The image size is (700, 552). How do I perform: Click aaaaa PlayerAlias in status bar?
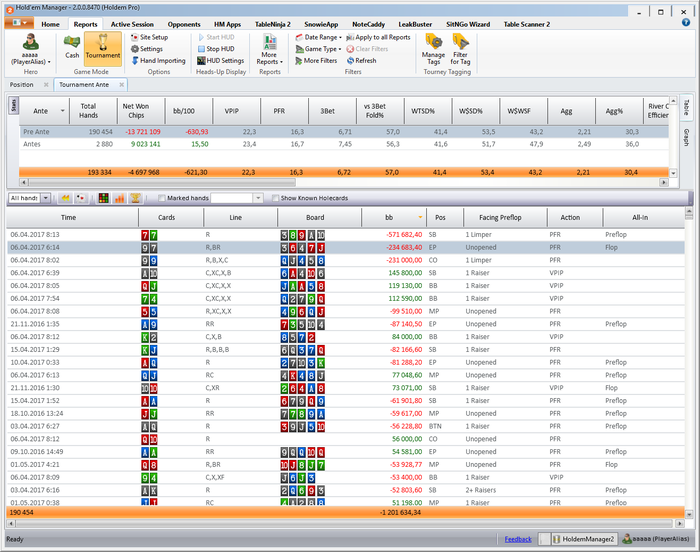pyautogui.click(x=656, y=539)
